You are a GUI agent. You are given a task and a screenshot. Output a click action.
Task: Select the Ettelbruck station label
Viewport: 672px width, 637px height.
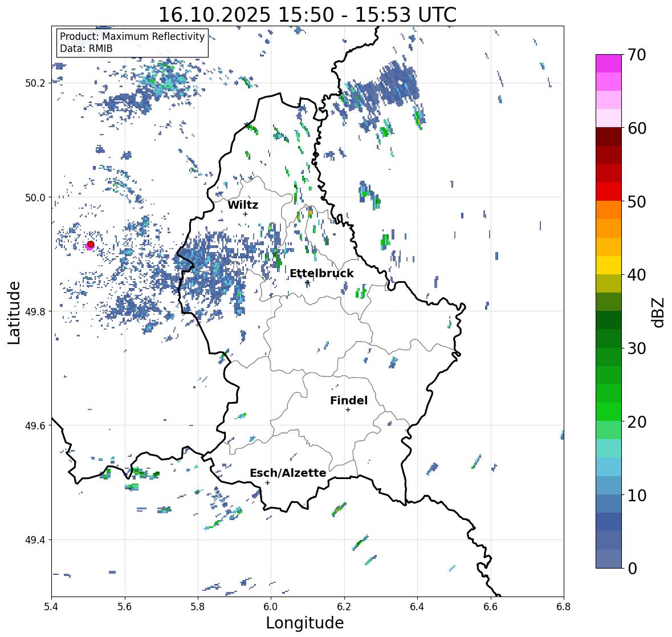pyautogui.click(x=321, y=273)
